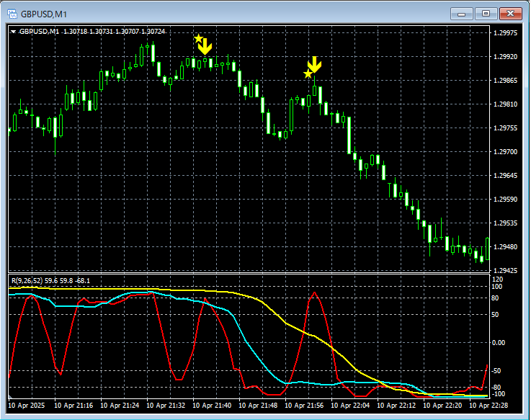The height and width of the screenshot is (420, 531).
Task: Click price scale value 1.29425
Action: pyautogui.click(x=506, y=270)
